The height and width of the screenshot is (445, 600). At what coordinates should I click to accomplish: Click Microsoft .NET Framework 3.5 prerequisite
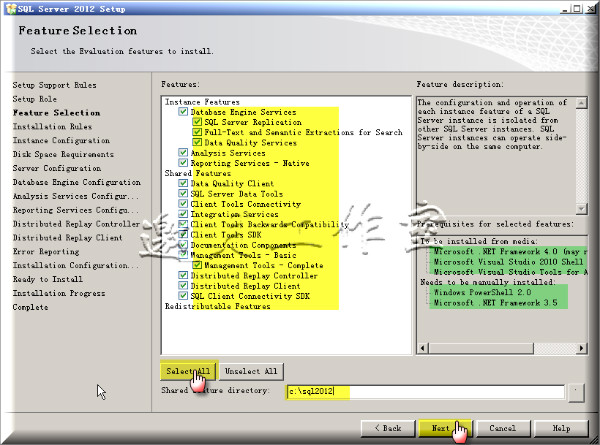coord(496,302)
